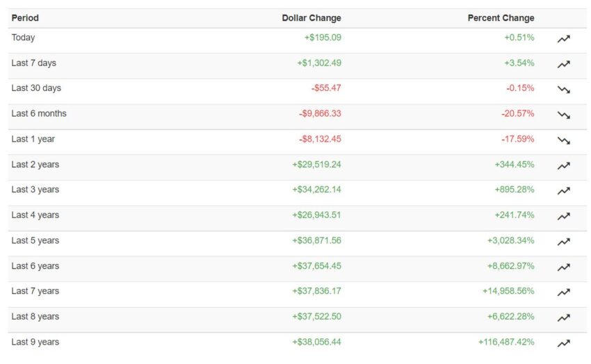Screen dimensions: 591x364
Task: Click the -17.59% percent change value
Action: click(518, 139)
